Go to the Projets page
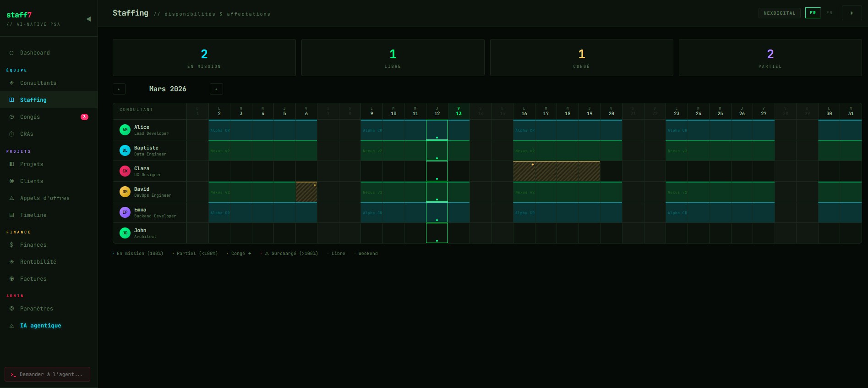The width and height of the screenshot is (868, 388). 49,164
